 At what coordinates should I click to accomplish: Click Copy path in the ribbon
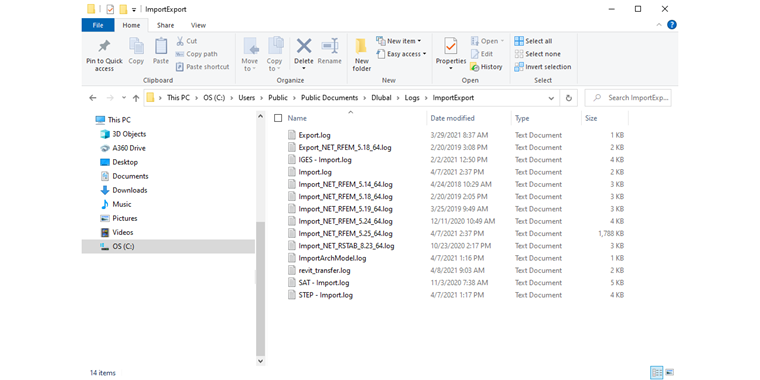(196, 54)
